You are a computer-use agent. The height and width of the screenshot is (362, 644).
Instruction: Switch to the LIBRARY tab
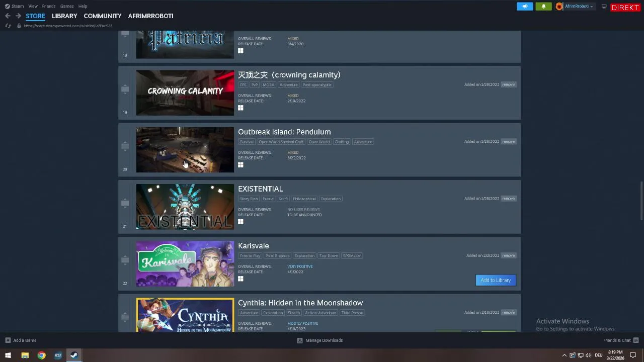click(64, 16)
